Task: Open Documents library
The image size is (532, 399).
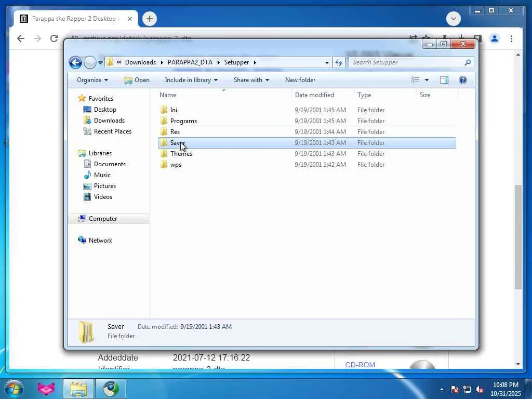Action: [x=110, y=164]
